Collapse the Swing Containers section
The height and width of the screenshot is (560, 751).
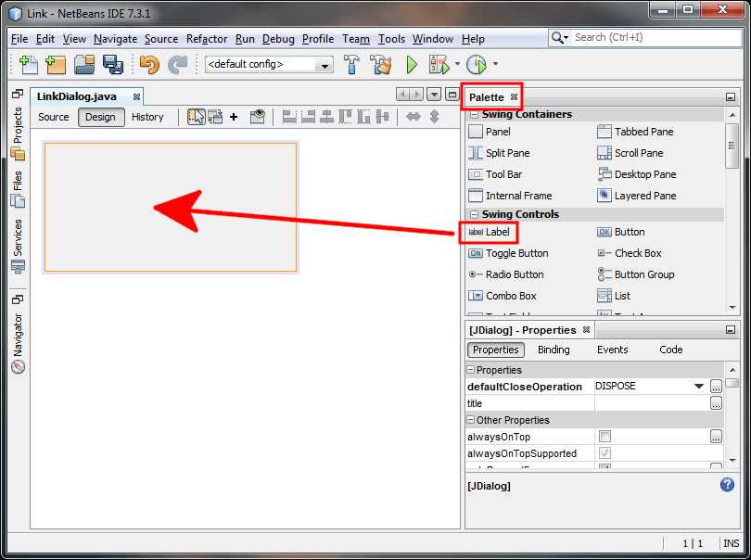click(x=474, y=114)
